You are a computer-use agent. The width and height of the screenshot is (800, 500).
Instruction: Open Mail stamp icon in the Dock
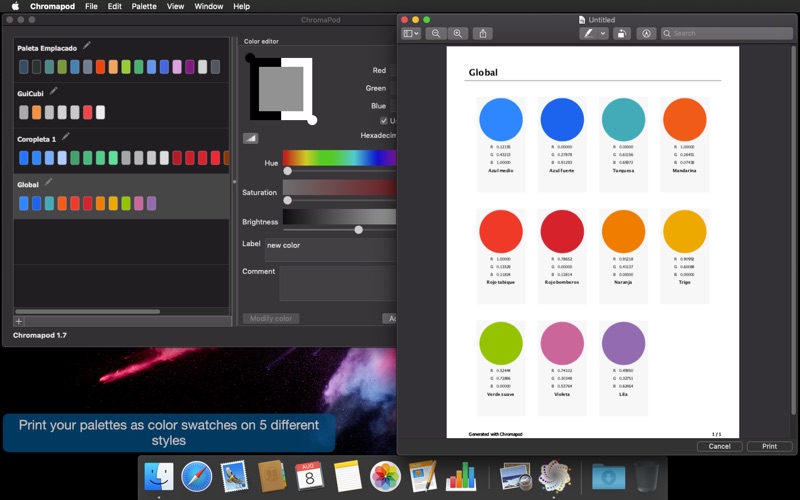[x=234, y=477]
